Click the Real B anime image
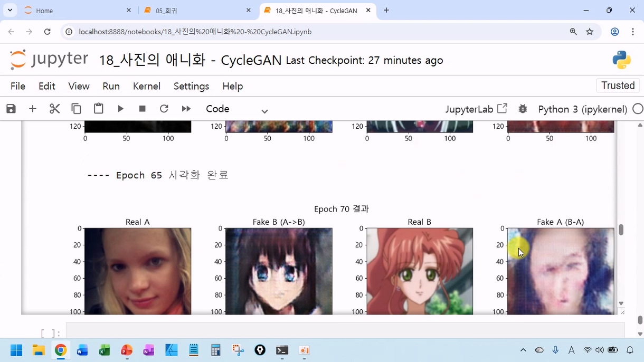This screenshot has height=362, width=644. 420,271
